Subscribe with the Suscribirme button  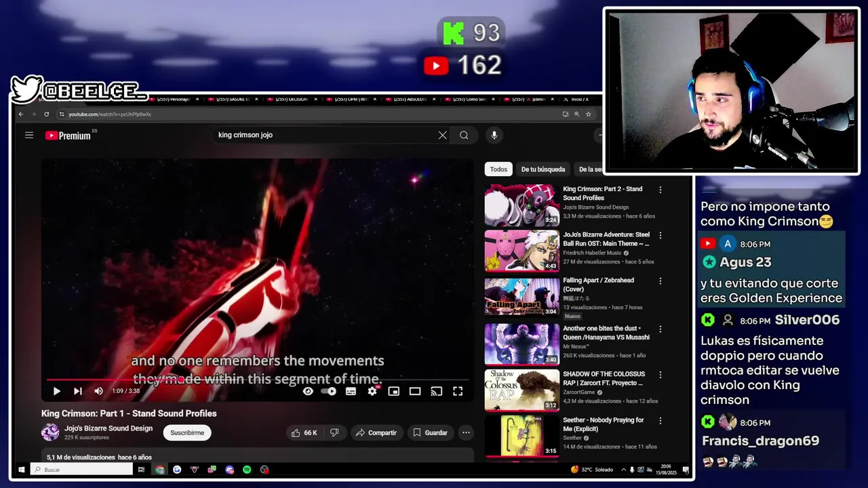[x=187, y=432]
